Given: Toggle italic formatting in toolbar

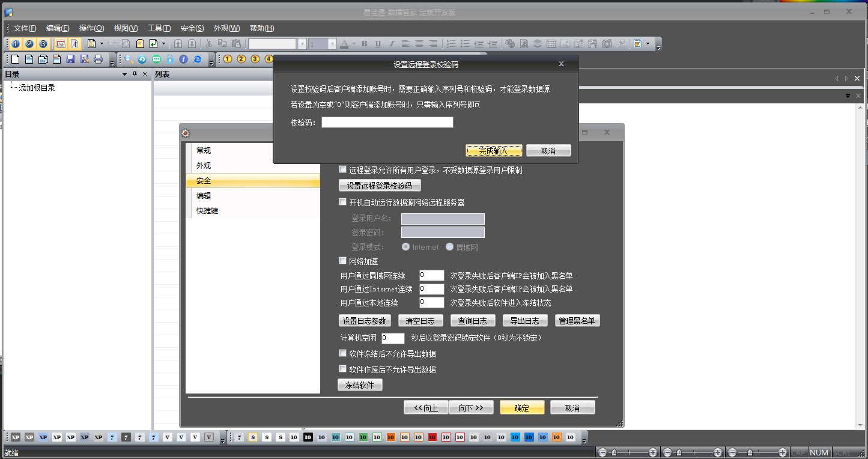Looking at the screenshot, I should pos(392,44).
